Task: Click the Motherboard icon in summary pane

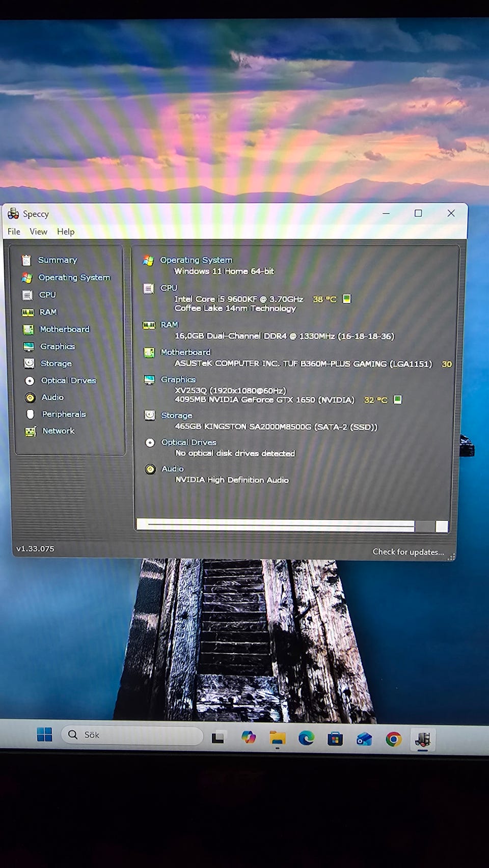Action: click(x=149, y=352)
